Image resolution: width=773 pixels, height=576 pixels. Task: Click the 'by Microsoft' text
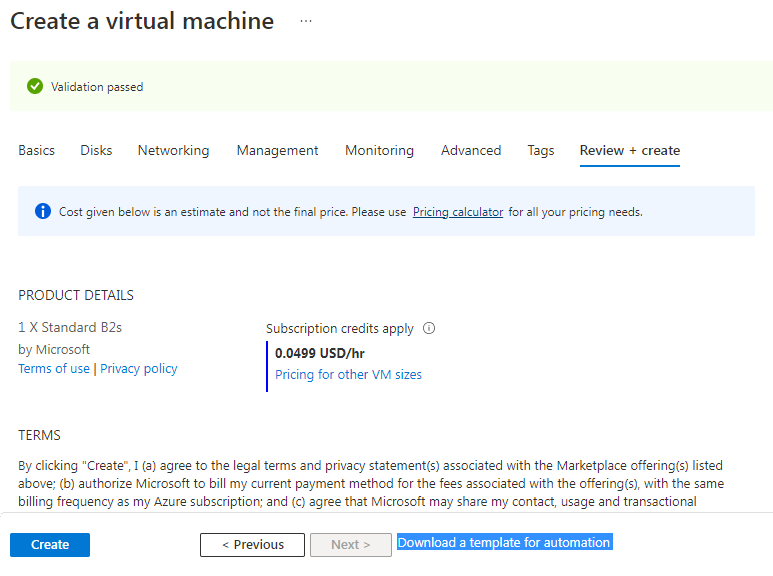[x=54, y=350]
